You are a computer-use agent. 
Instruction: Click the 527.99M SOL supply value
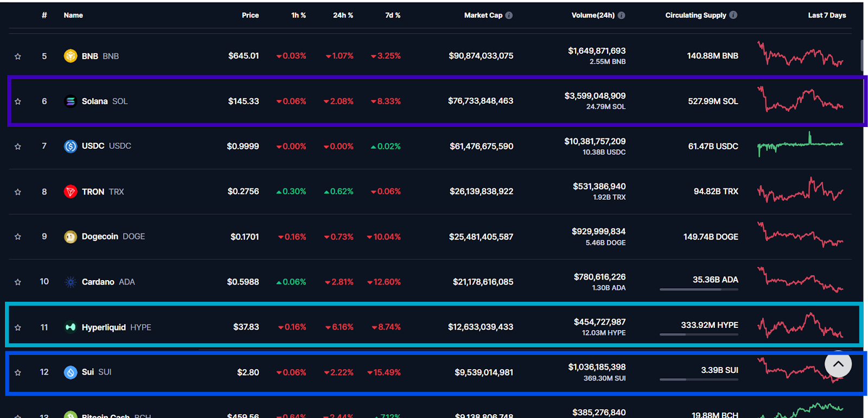coord(713,101)
